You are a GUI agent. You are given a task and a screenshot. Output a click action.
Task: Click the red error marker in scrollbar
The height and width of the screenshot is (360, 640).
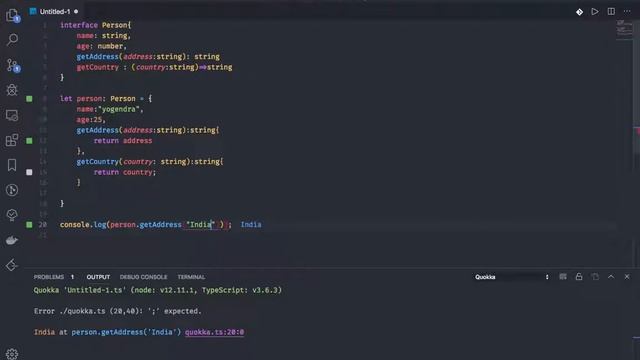pyautogui.click(x=638, y=131)
